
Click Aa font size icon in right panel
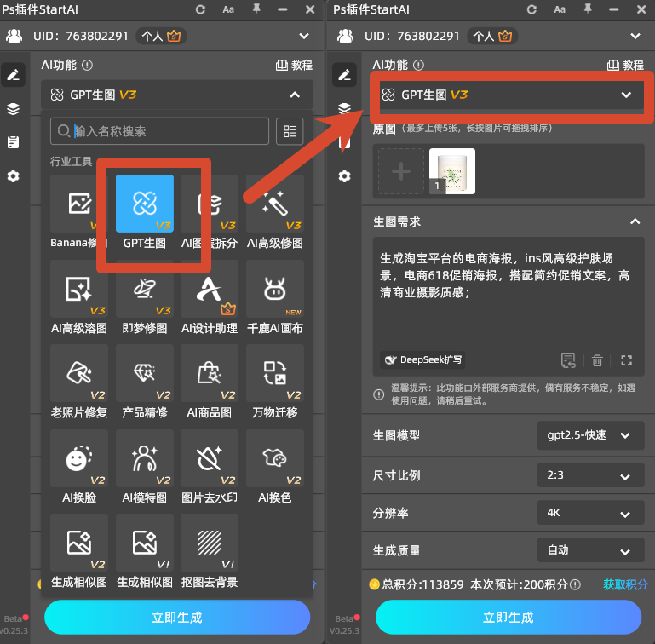coord(560,9)
